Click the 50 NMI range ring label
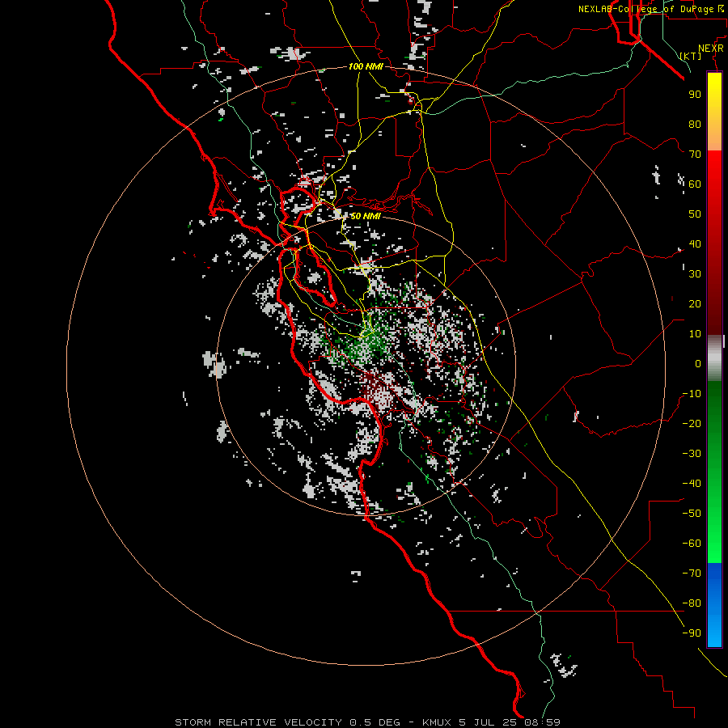The width and height of the screenshot is (728, 728). click(x=366, y=216)
